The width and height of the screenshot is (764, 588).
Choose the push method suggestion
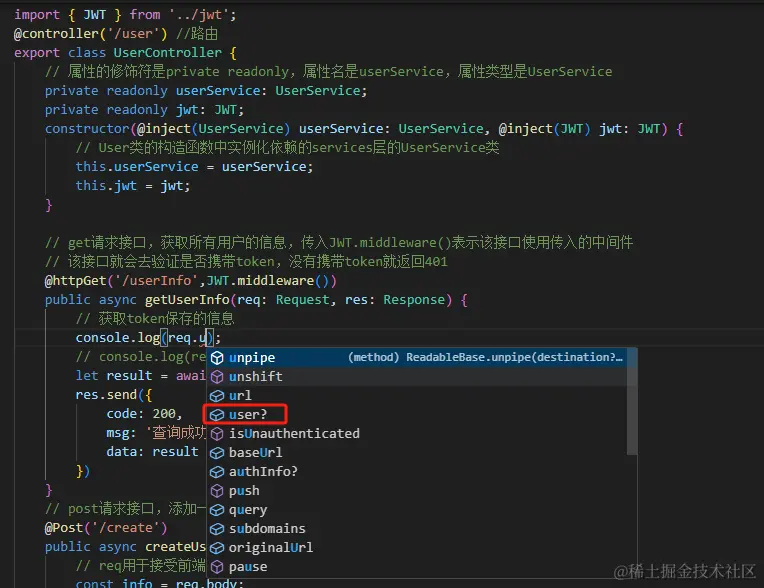tap(418, 491)
